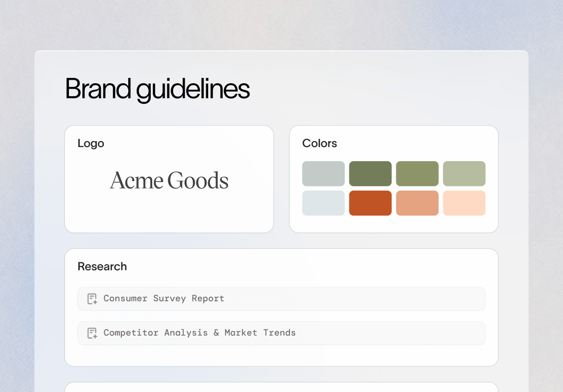Click the Logo card header

pyautogui.click(x=91, y=143)
